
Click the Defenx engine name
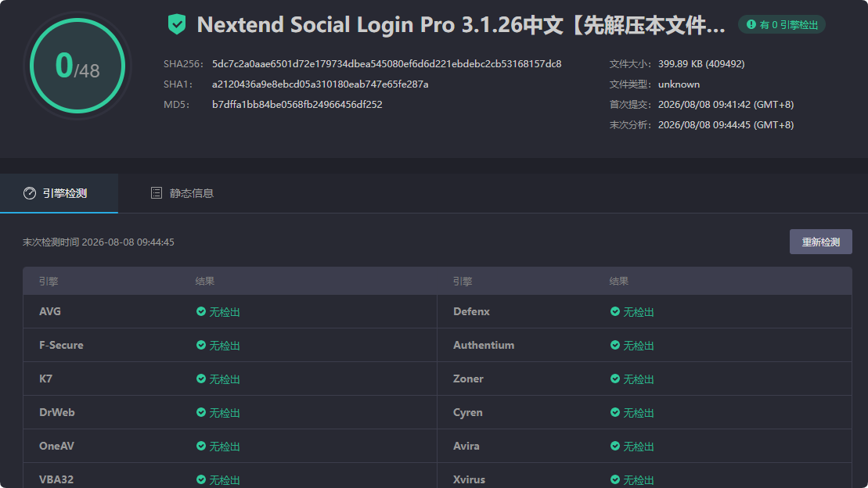pyautogui.click(x=471, y=311)
